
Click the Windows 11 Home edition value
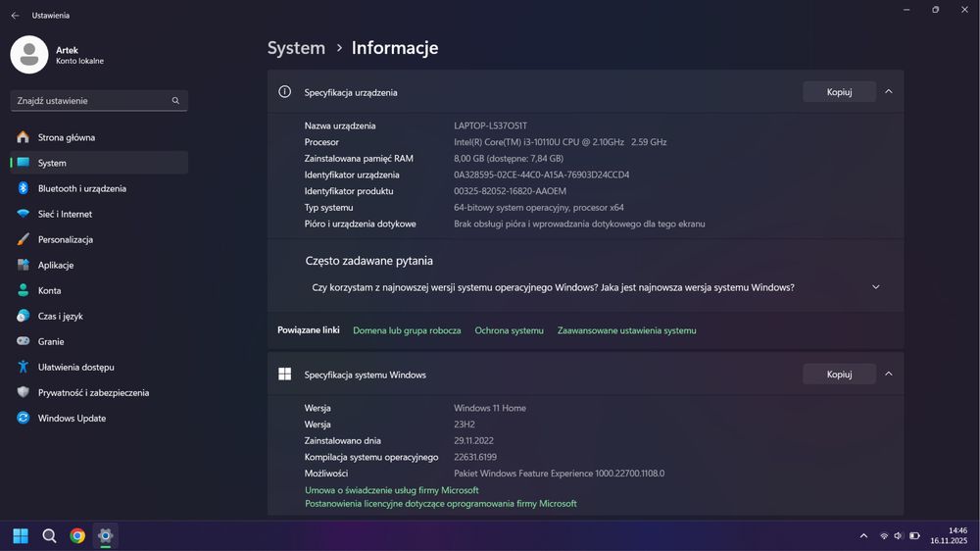coord(489,409)
